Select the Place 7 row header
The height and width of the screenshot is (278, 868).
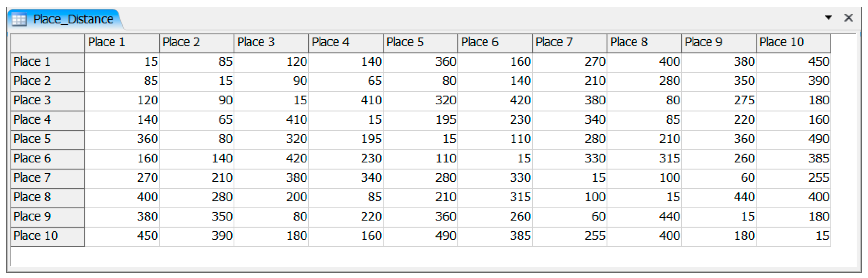click(47, 178)
